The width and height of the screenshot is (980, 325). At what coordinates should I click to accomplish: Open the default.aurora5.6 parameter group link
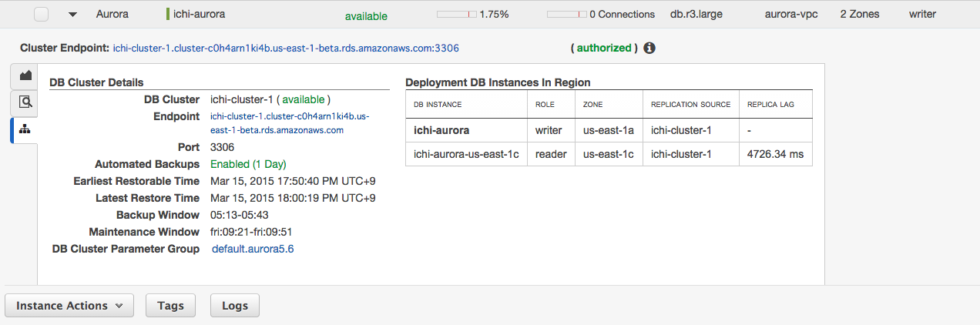(x=253, y=249)
